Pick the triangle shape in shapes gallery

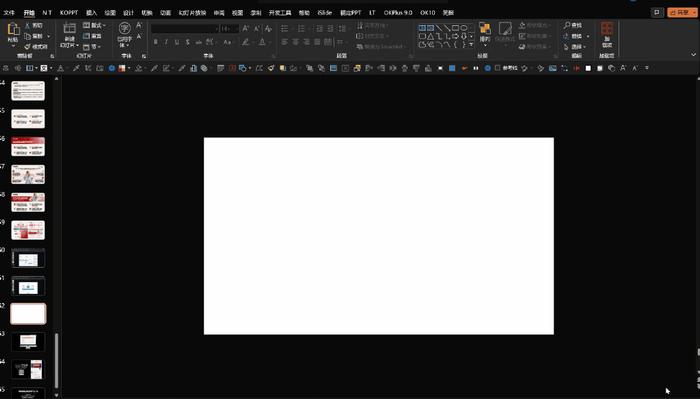point(431,36)
